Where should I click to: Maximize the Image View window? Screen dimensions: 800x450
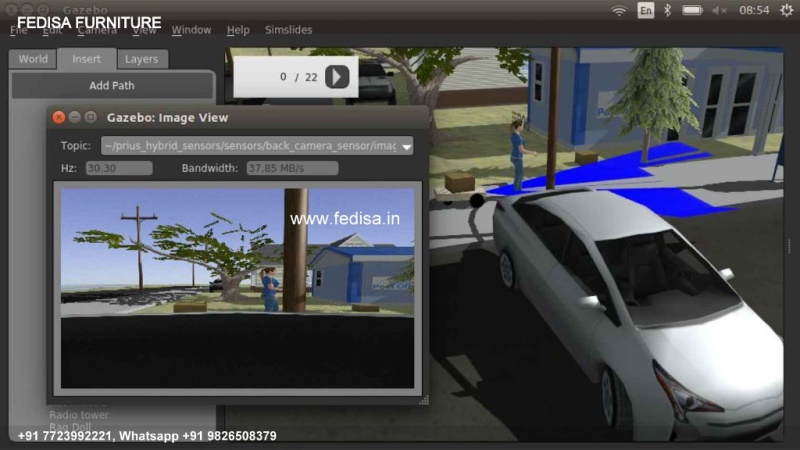point(91,118)
